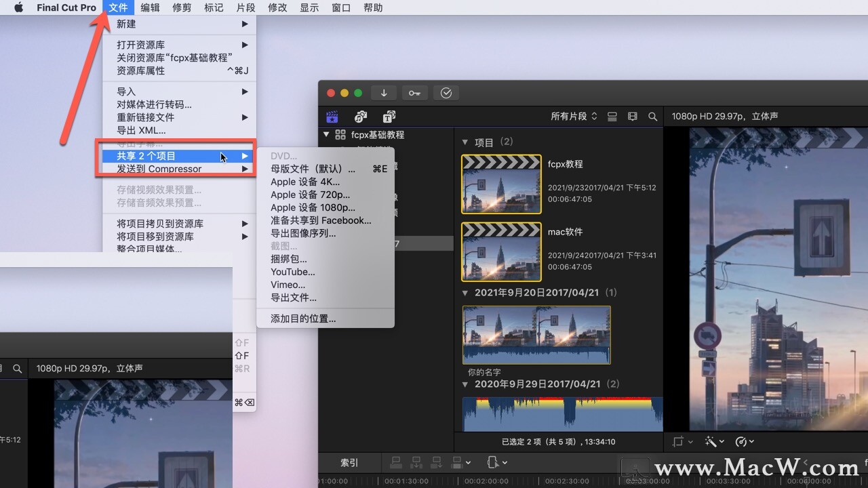Select the fcpx教程 project thumbnail
The width and height of the screenshot is (868, 488).
[501, 184]
